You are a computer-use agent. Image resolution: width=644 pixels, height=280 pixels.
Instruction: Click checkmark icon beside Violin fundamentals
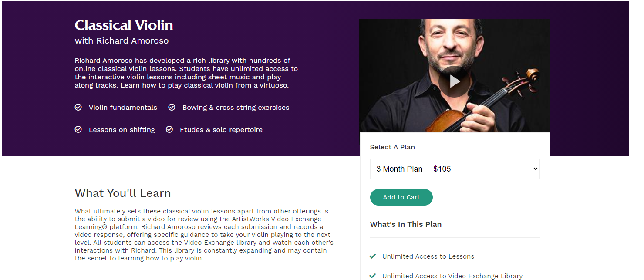(78, 107)
